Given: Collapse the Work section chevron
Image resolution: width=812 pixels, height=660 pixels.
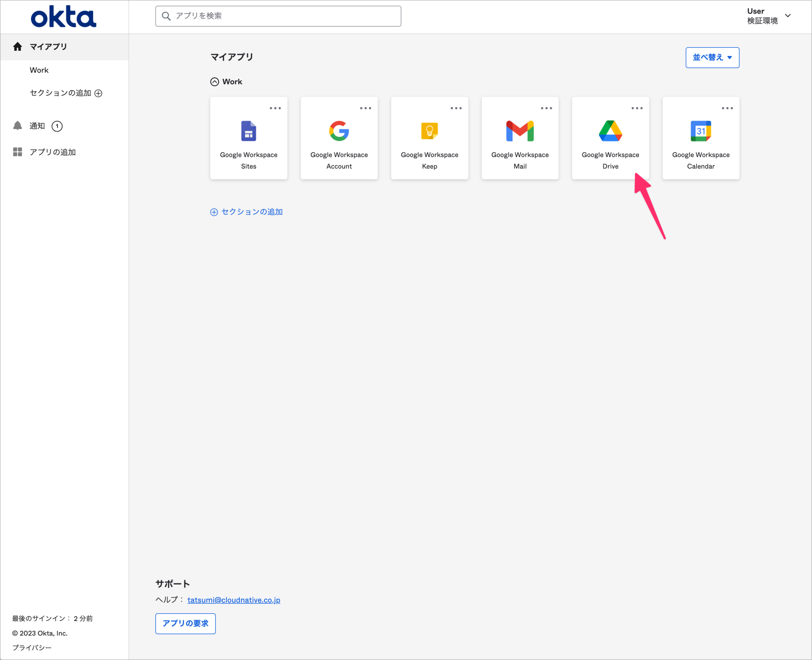Looking at the screenshot, I should [x=214, y=81].
